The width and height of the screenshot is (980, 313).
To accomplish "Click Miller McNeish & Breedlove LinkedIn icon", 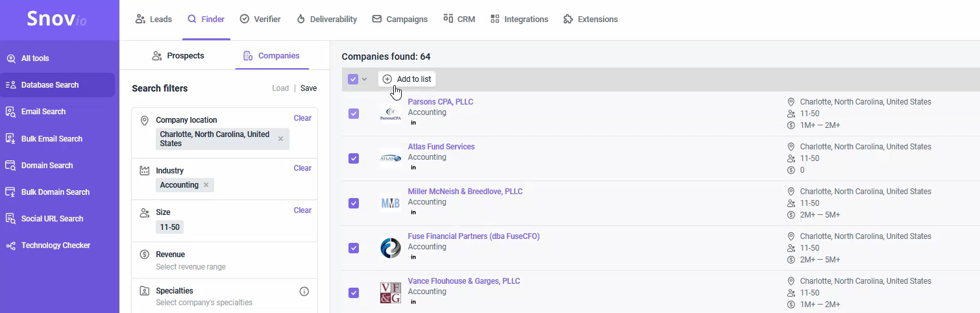I will [413, 212].
